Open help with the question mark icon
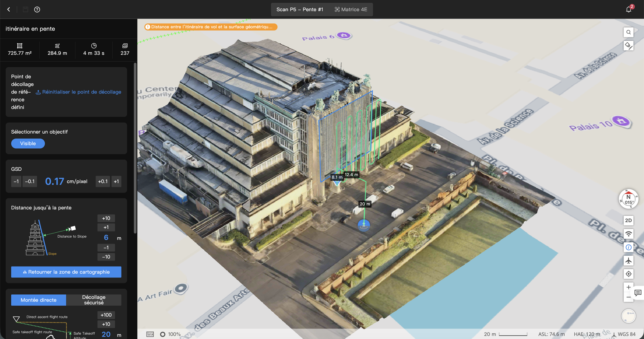The image size is (644, 339). point(37,9)
